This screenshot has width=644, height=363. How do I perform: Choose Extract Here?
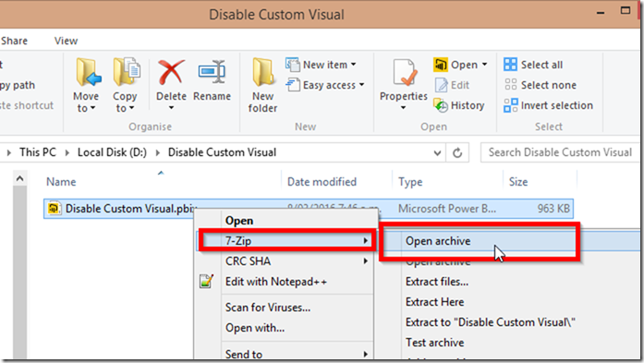[435, 302]
